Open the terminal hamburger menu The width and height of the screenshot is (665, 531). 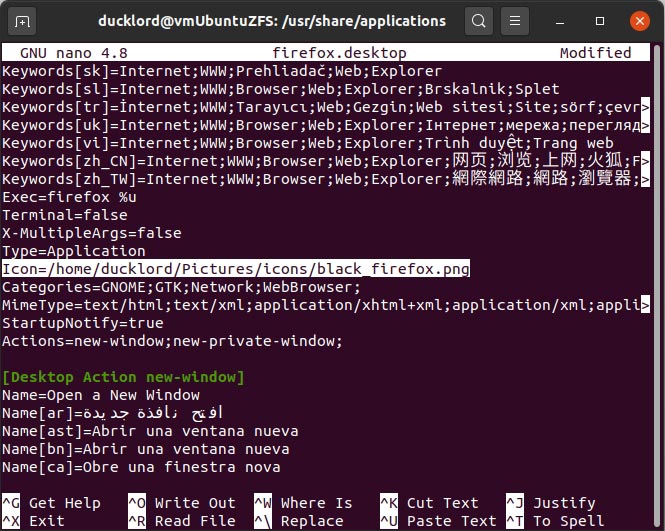click(x=515, y=21)
